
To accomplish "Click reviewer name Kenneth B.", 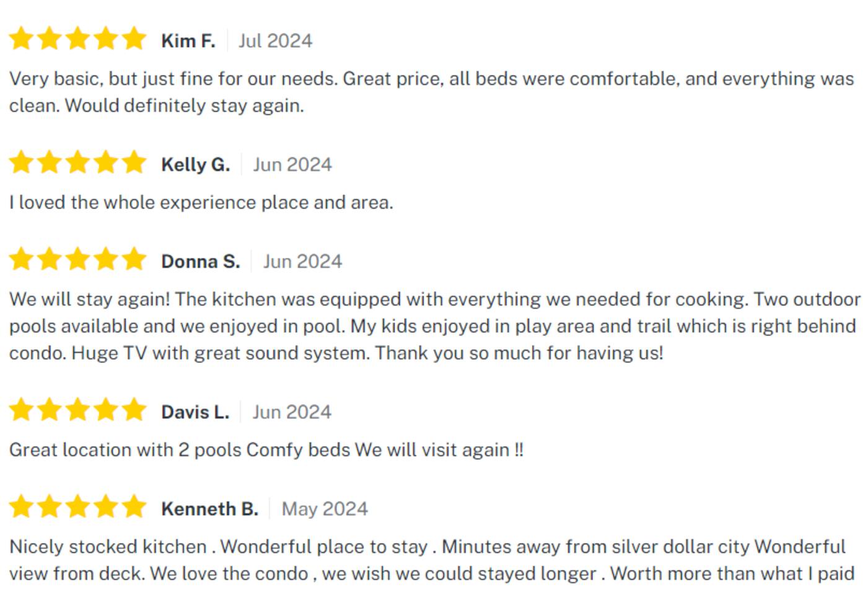I will pos(209,509).
